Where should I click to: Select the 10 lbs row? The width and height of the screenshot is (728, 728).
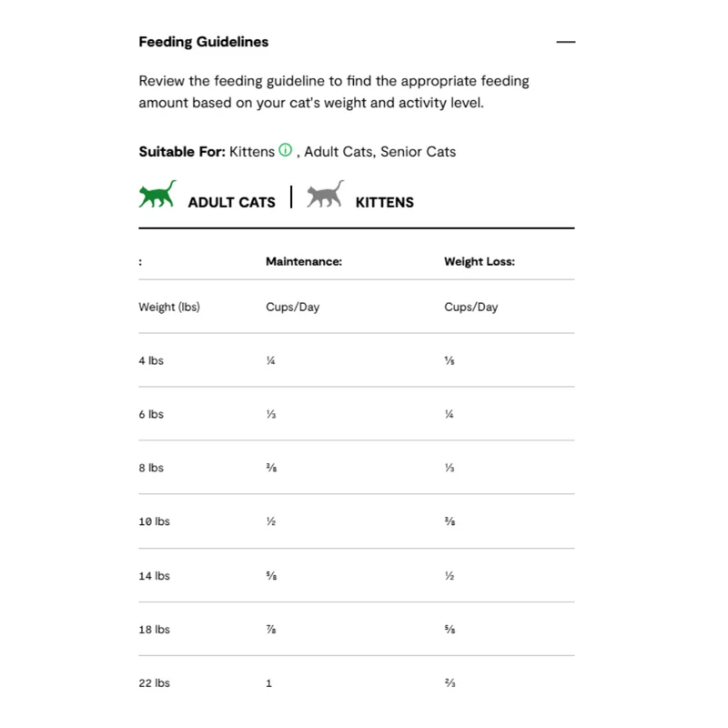[357, 521]
